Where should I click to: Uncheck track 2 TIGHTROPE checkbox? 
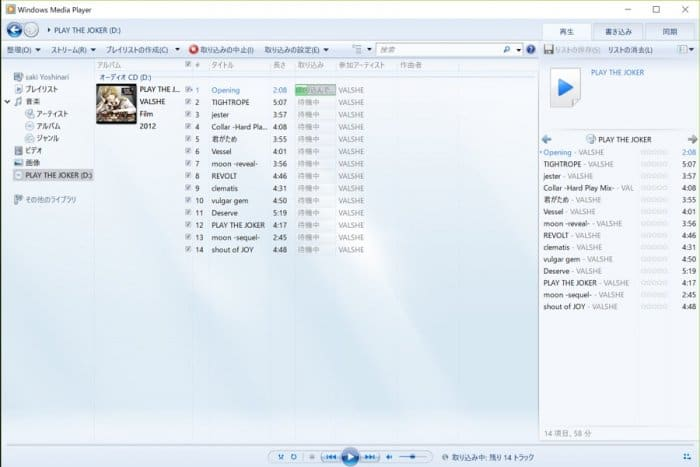[x=188, y=102]
